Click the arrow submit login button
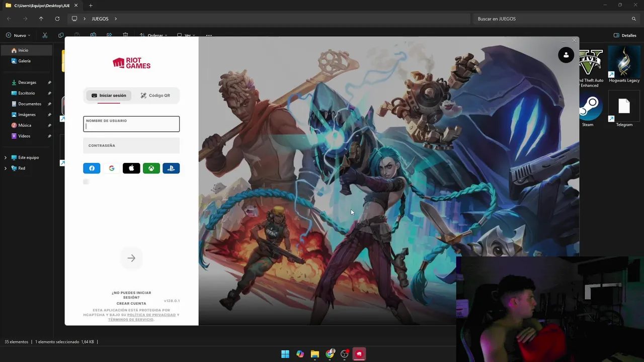This screenshot has width=644, height=362. pos(131,258)
